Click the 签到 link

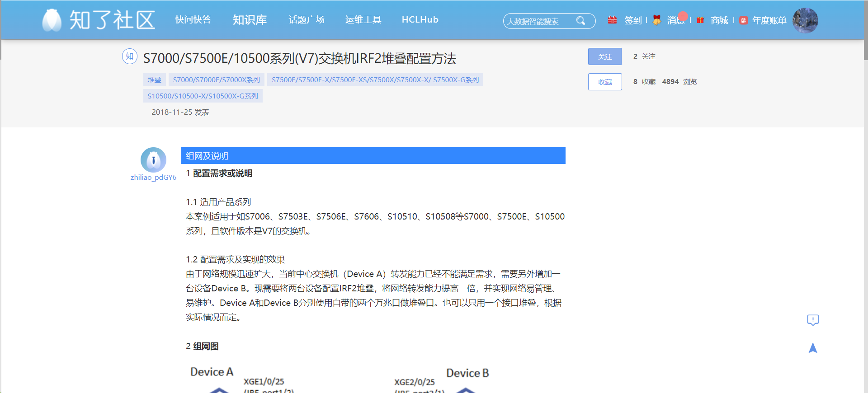tap(633, 20)
